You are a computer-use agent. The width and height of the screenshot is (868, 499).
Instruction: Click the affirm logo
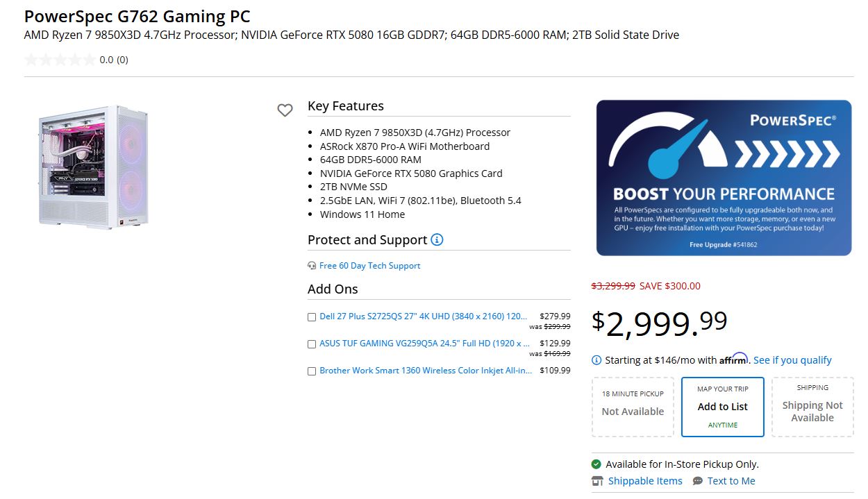733,359
